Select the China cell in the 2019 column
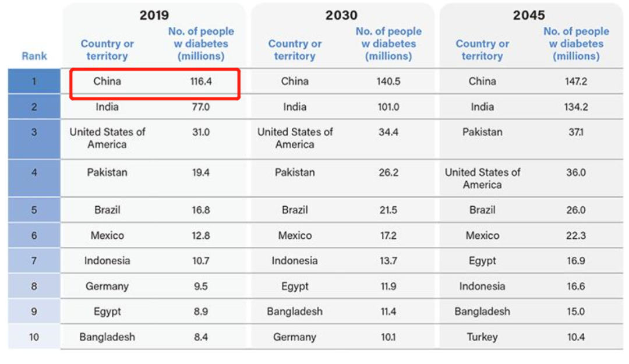 [107, 82]
